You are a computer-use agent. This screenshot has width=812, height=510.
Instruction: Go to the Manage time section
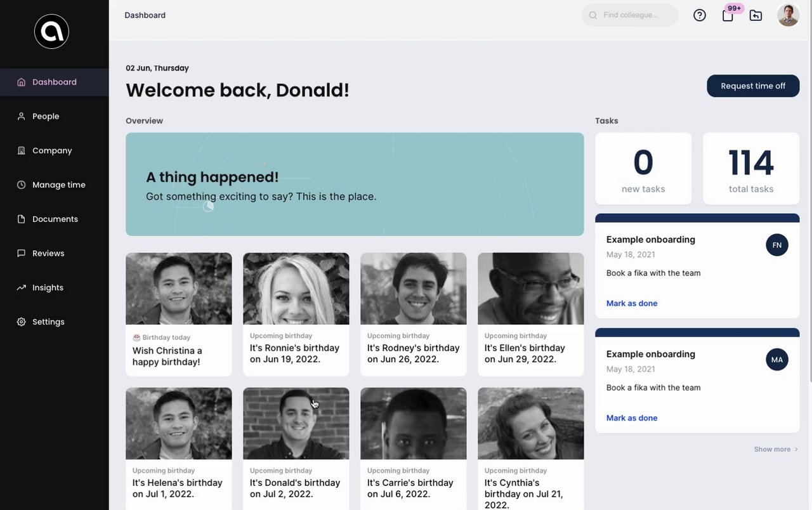[58, 185]
